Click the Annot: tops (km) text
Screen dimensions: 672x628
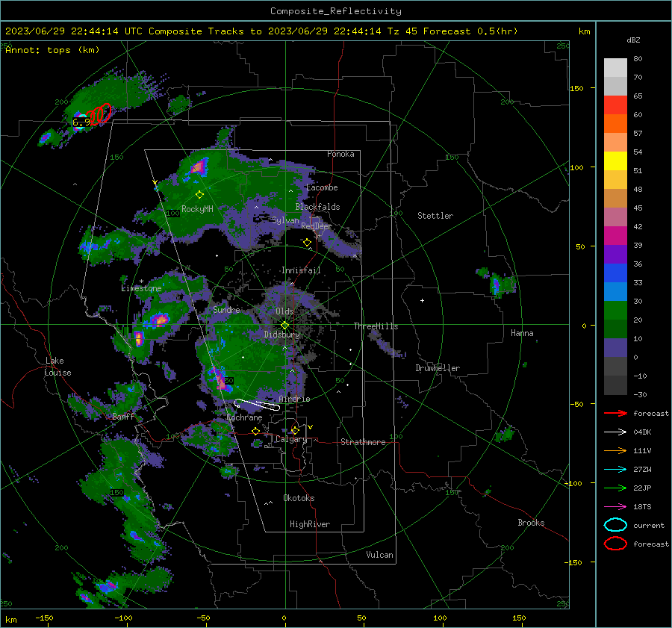(x=52, y=50)
